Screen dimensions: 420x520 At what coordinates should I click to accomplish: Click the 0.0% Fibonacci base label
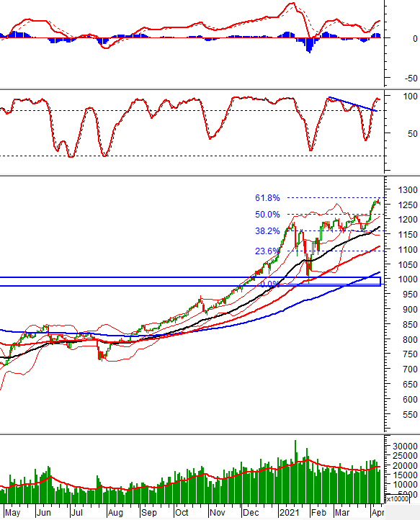pyautogui.click(x=269, y=284)
